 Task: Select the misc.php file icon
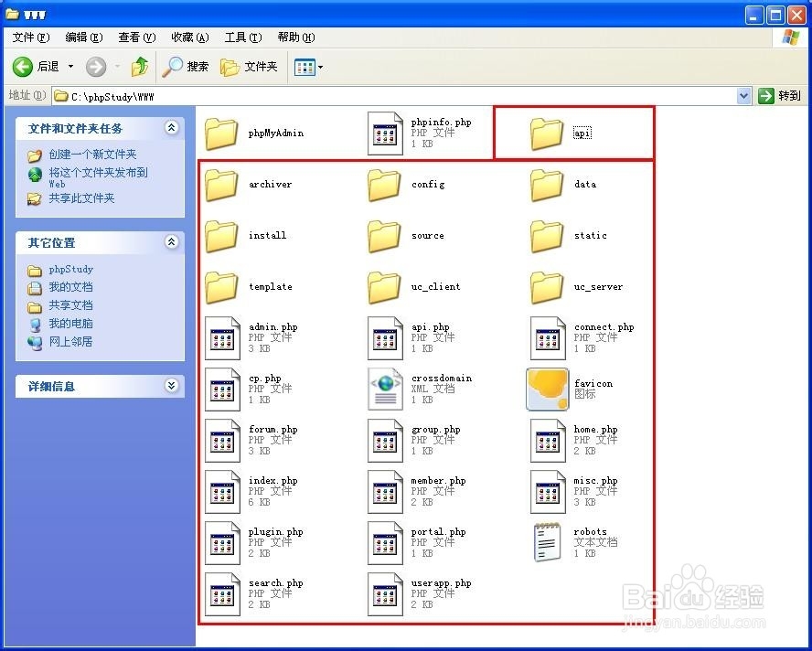[548, 492]
